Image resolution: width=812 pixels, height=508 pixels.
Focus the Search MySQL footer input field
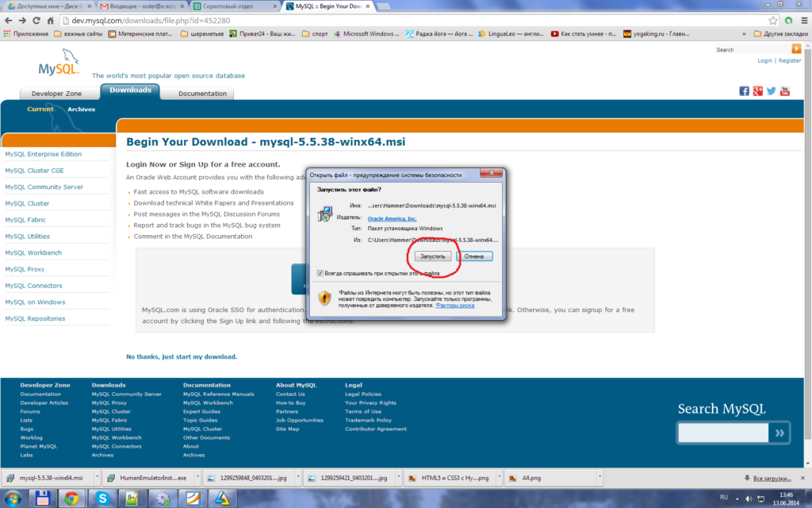coord(723,433)
